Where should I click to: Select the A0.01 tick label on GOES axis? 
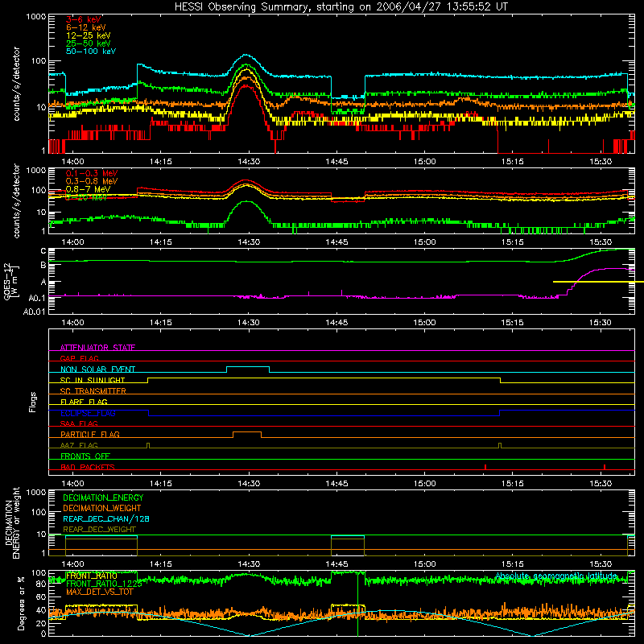[x=35, y=312]
